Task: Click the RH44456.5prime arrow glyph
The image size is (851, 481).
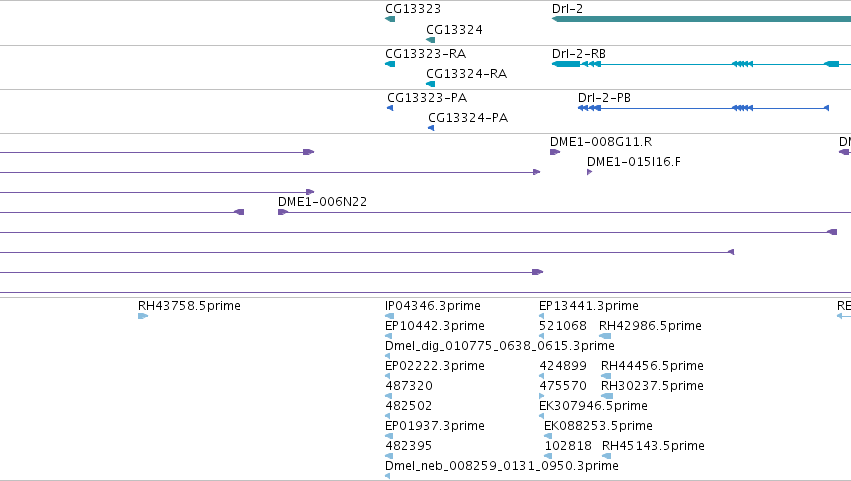Action: coord(606,376)
